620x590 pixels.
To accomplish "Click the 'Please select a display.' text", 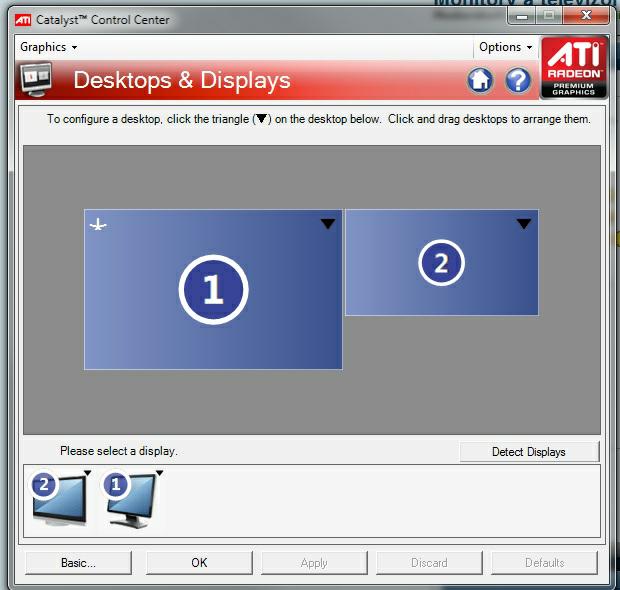I will click(x=119, y=451).
